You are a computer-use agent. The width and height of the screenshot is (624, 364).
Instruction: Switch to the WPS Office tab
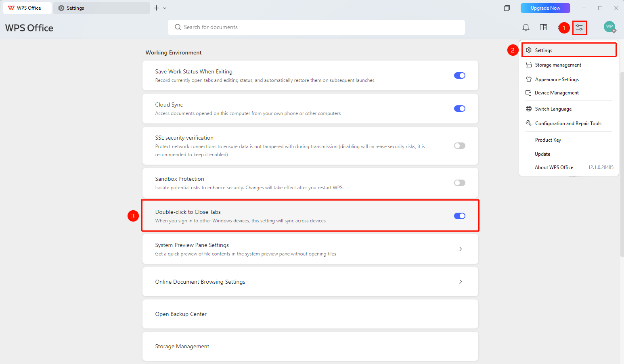pyautogui.click(x=27, y=8)
